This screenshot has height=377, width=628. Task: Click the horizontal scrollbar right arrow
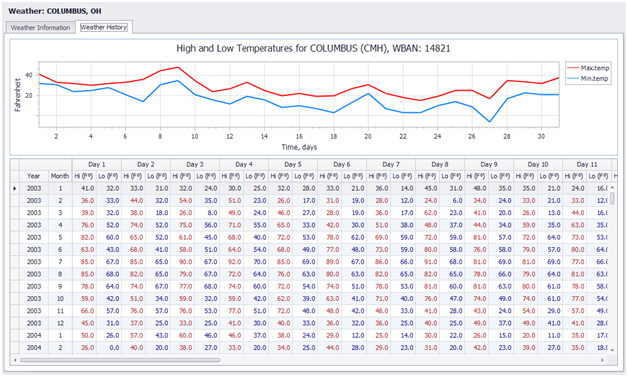tap(602, 360)
